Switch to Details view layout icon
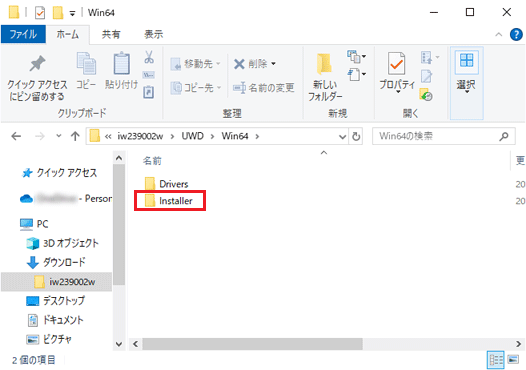The width and height of the screenshot is (526, 370). 495,360
